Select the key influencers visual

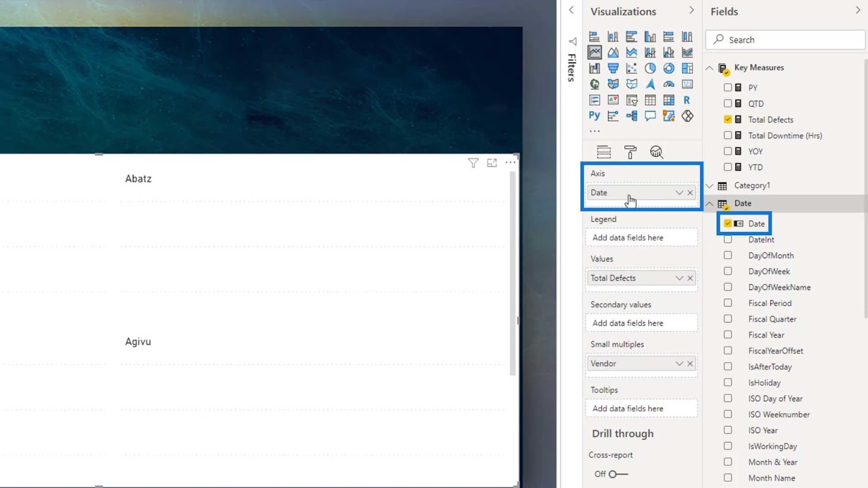pyautogui.click(x=613, y=115)
